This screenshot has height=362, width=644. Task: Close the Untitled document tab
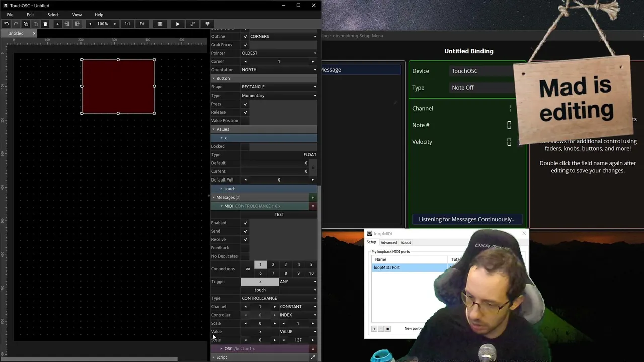[34, 34]
